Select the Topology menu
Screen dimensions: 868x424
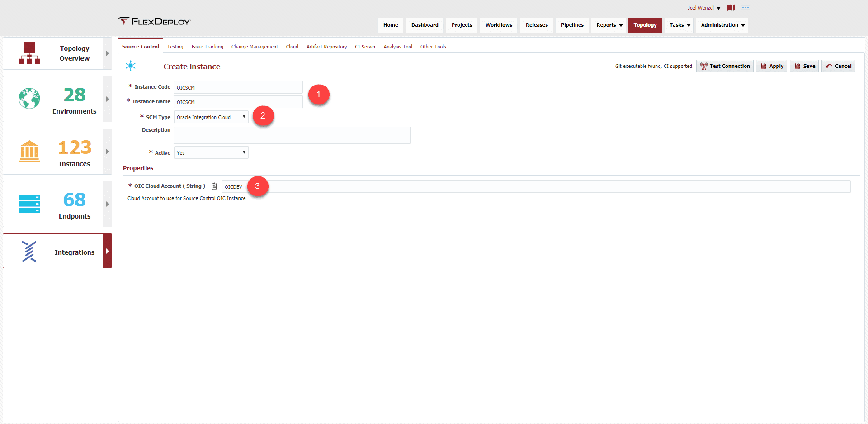tap(645, 25)
